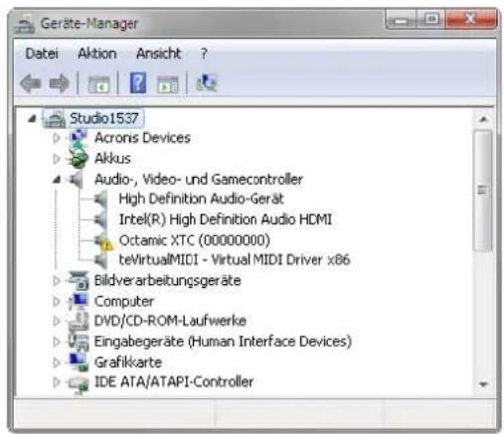Click the Eingabegeräte category icon
Viewport: 504px width, 434px height.
[79, 342]
